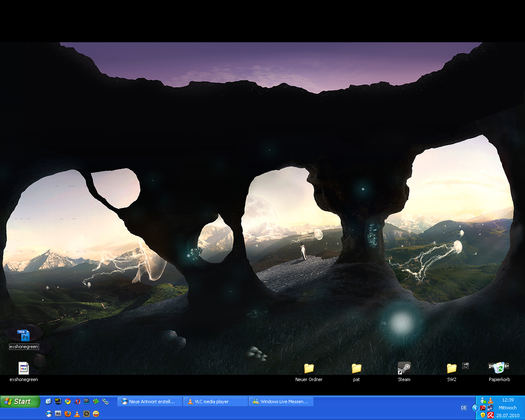This screenshot has width=525, height=420.
Task: Switch to Windows Live Messenger taskbar button
Action: pyautogui.click(x=281, y=402)
